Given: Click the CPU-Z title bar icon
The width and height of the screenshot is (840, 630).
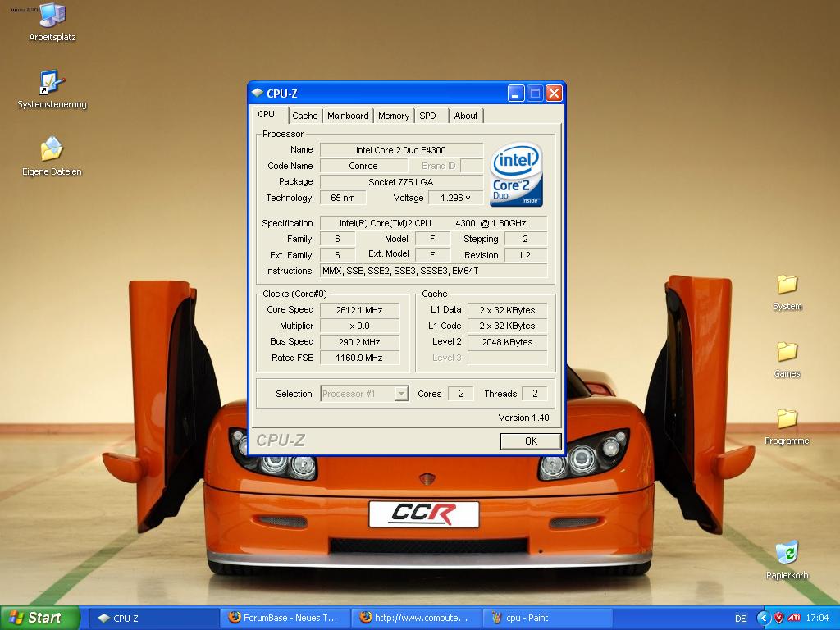Looking at the screenshot, I should [258, 94].
